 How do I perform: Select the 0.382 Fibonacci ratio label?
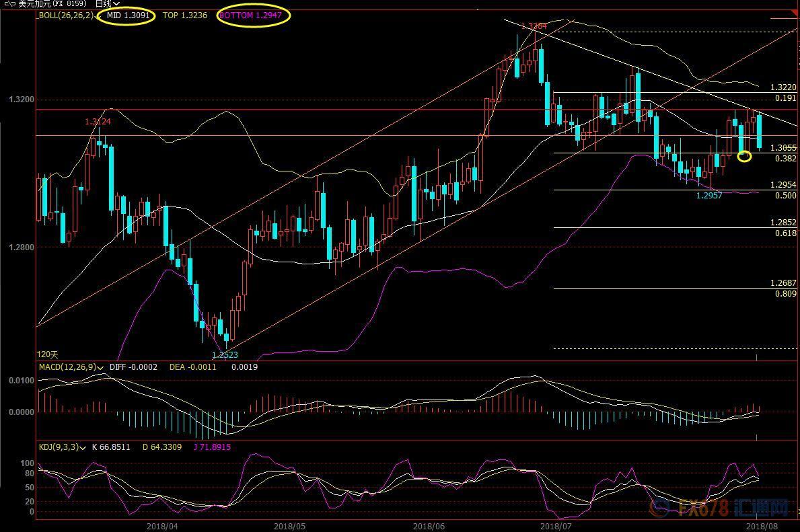(x=786, y=159)
